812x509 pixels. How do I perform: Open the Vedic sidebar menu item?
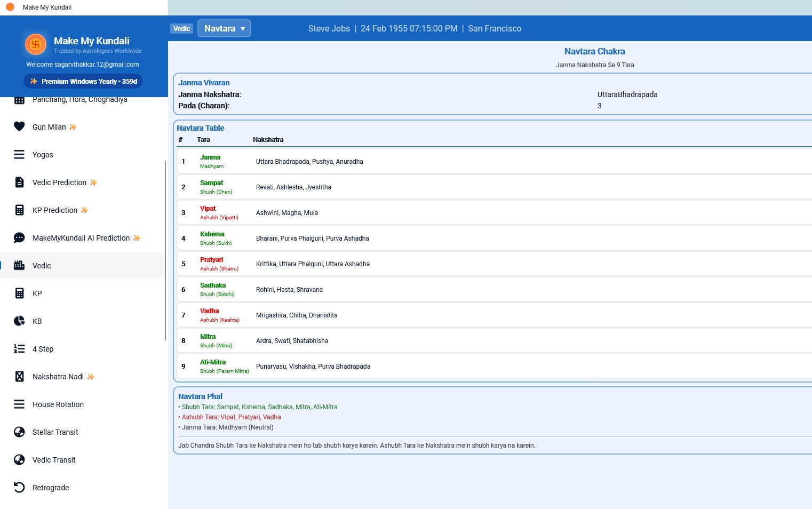84,265
